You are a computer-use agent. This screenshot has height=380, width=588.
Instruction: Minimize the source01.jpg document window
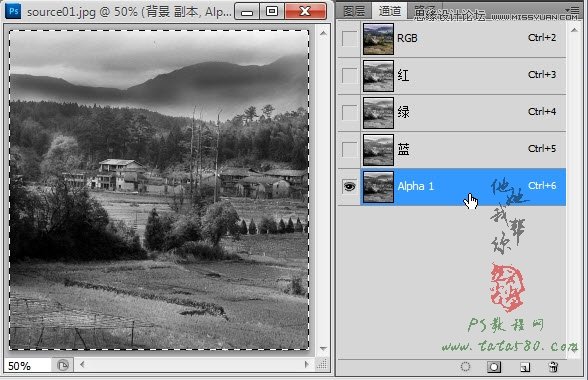coord(246,11)
